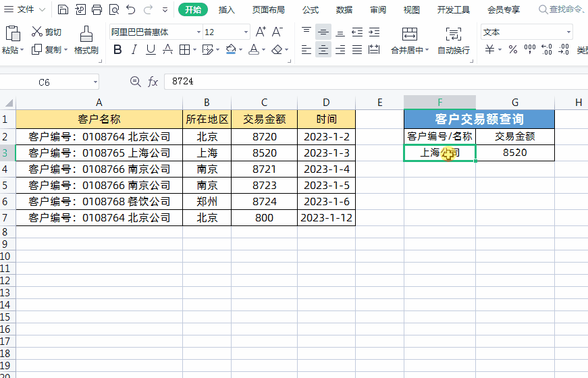Cut selection with the scissors icon
The width and height of the screenshot is (588, 378).
[36, 32]
